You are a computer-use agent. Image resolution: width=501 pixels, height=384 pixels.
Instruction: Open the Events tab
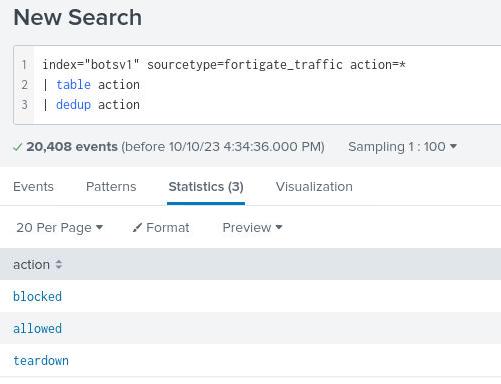coord(33,187)
